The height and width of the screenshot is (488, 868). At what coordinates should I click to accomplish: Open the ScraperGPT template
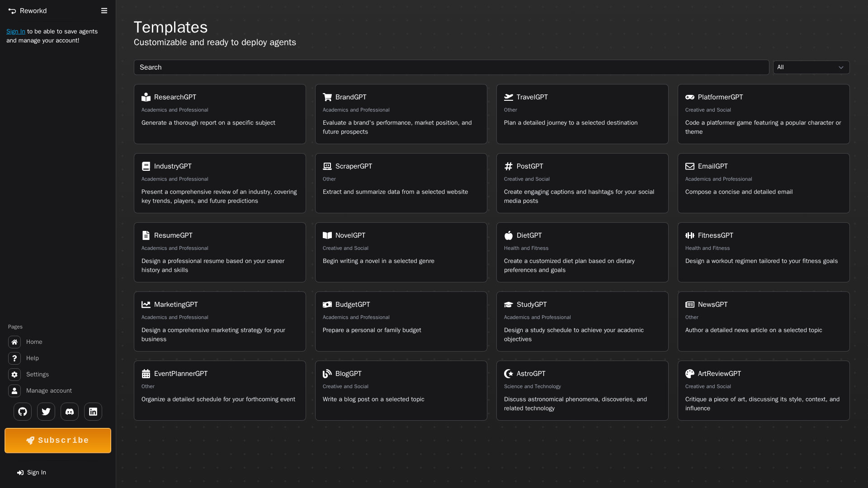coord(401,183)
